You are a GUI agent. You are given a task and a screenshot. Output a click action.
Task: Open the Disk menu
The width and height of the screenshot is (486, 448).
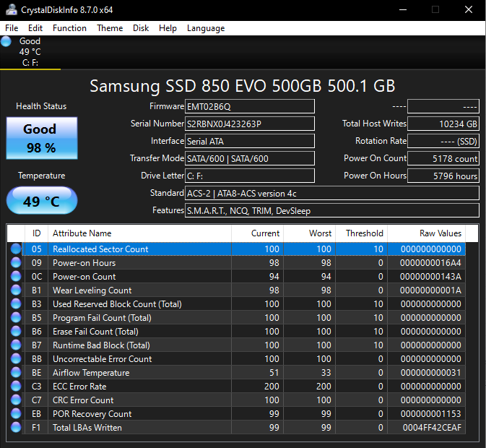141,28
